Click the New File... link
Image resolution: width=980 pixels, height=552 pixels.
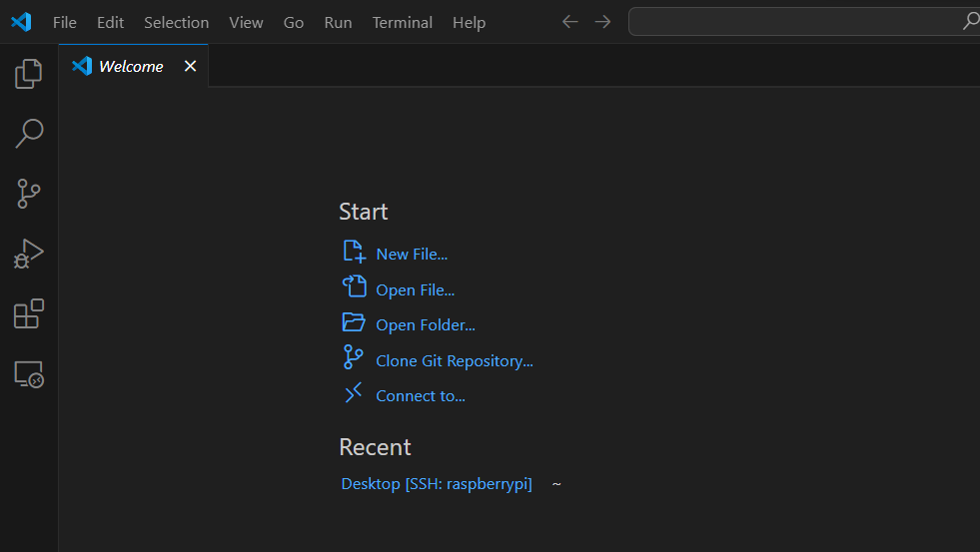[x=411, y=254]
